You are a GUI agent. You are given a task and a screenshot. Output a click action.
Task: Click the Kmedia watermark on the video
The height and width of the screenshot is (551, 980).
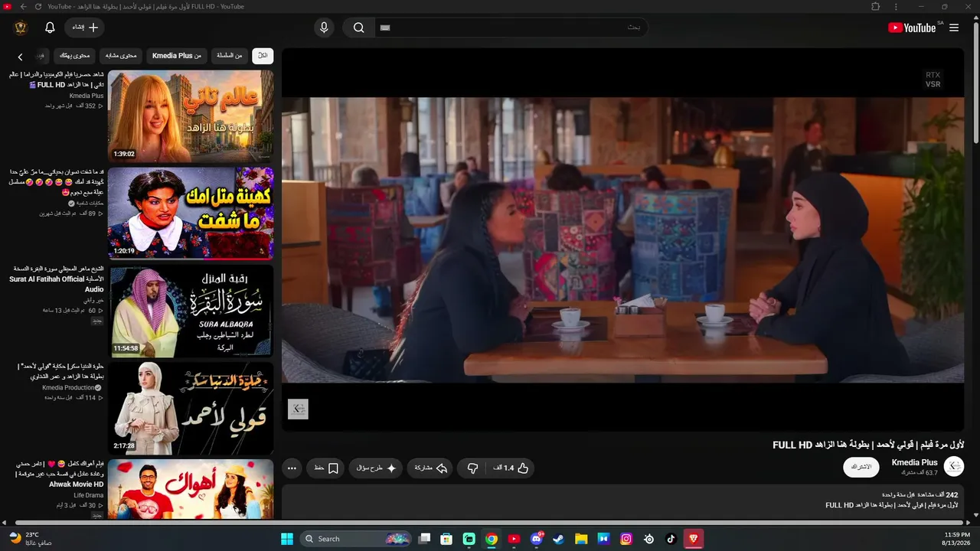click(298, 409)
